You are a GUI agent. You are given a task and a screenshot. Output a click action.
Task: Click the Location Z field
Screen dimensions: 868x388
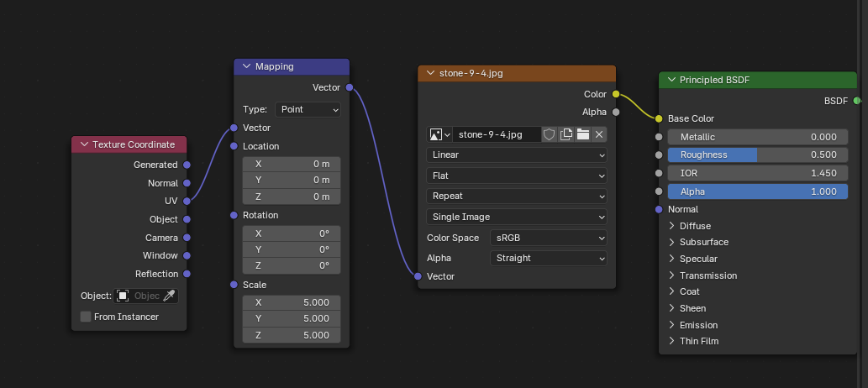pos(292,197)
